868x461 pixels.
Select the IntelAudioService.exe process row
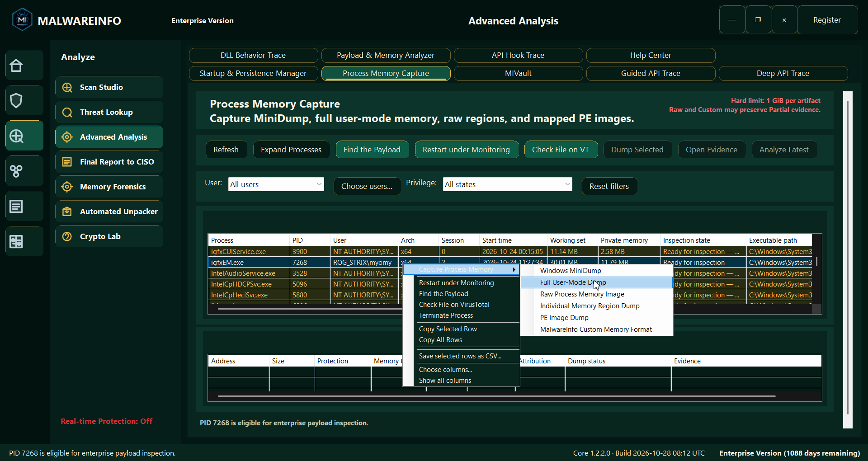click(306, 273)
